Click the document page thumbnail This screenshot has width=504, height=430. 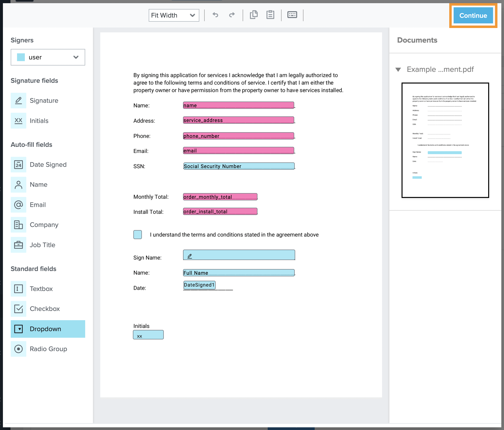pos(445,140)
